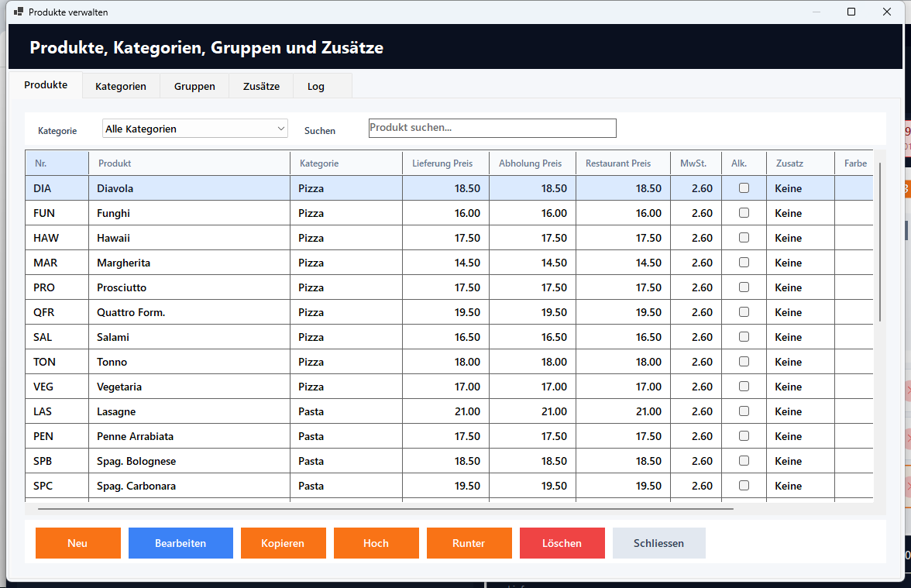The width and height of the screenshot is (911, 588).
Task: Select the Vegetaria product name
Action: [x=119, y=387]
